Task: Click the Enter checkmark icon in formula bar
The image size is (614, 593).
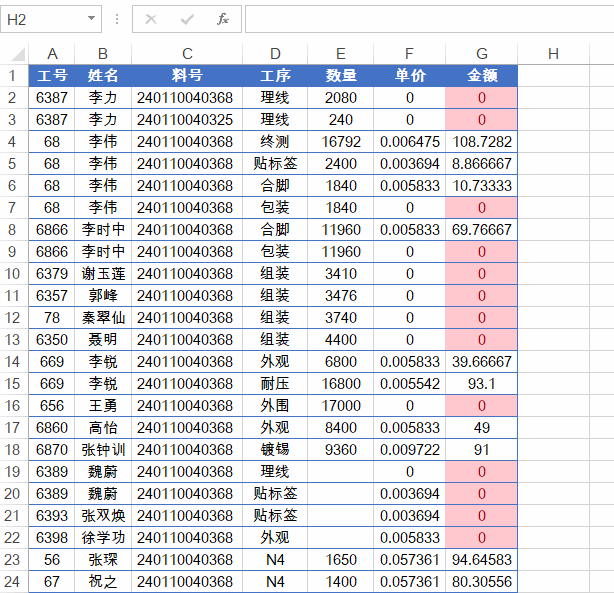Action: tap(187, 19)
